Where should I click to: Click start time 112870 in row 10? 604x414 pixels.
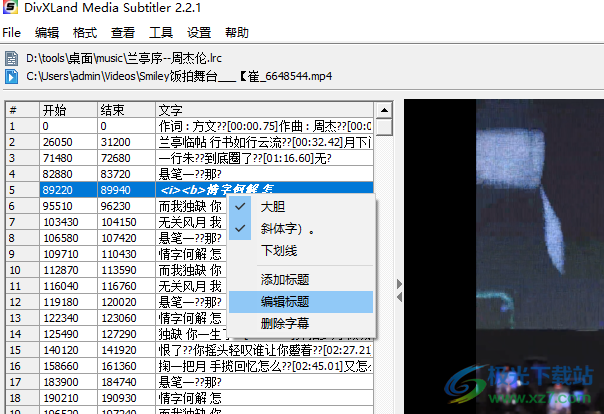pyautogui.click(x=68, y=270)
